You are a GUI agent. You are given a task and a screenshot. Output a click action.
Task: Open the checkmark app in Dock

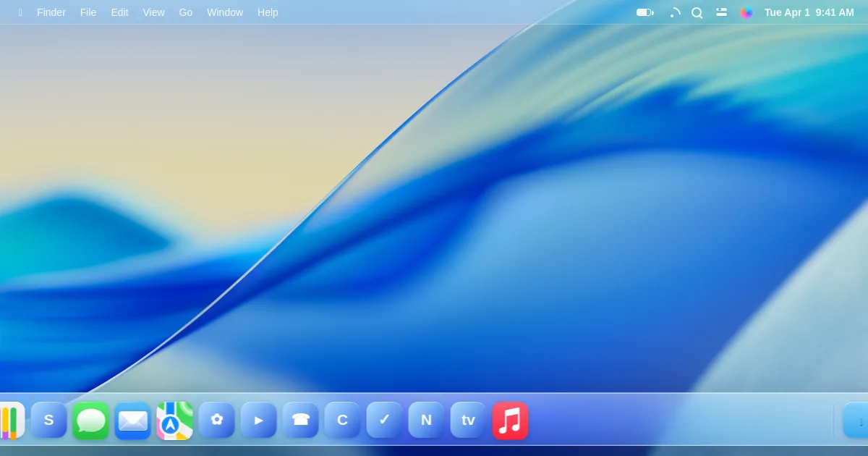[x=384, y=421]
